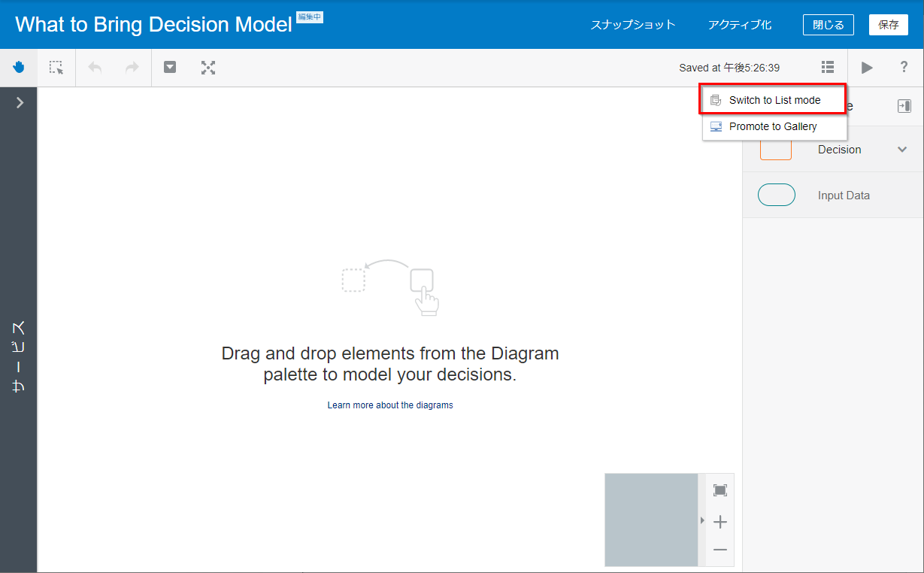Click the play test button
Viewport: 924px width, 573px height.
867,68
